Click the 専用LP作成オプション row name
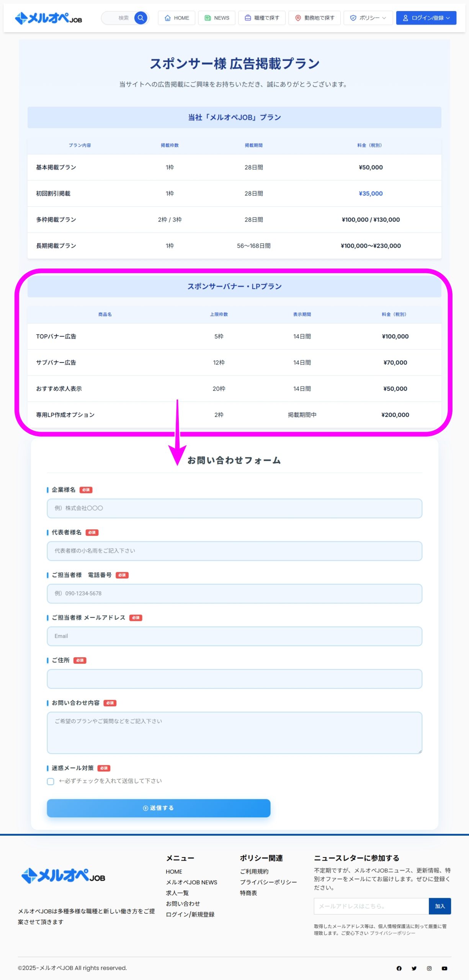 pyautogui.click(x=65, y=415)
